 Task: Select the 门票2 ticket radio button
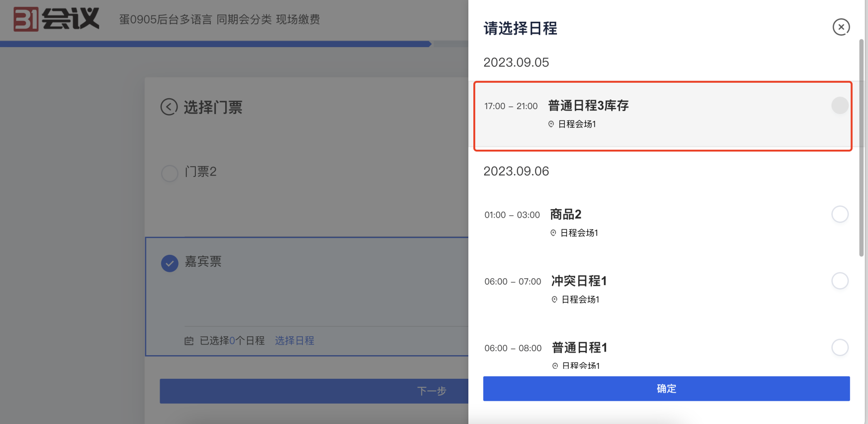coord(170,173)
